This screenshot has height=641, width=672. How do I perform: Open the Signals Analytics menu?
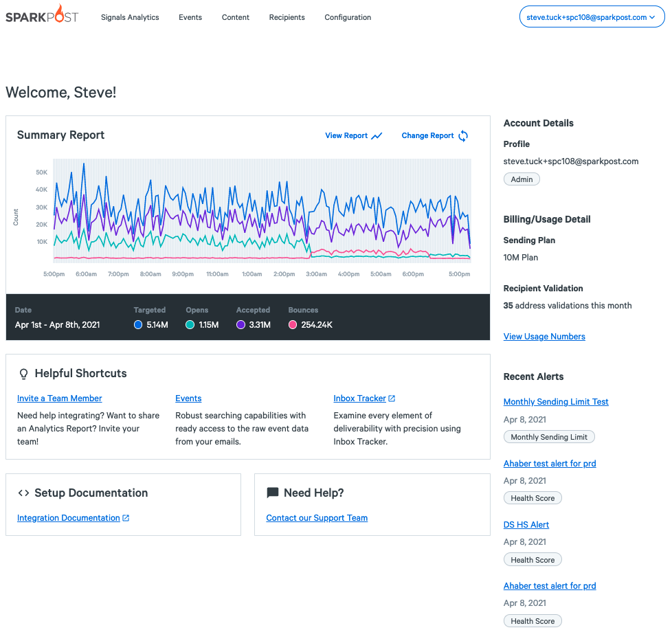point(130,17)
